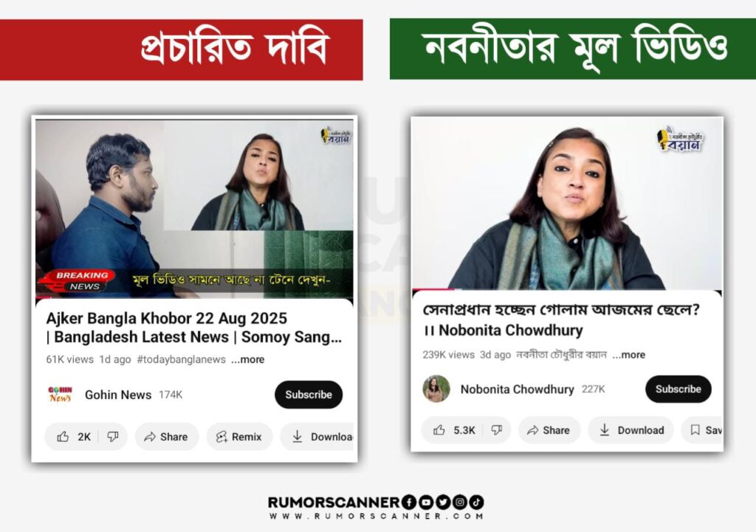756x532 pixels.
Task: Open the #todaybanglanews hashtag
Action: tap(182, 359)
